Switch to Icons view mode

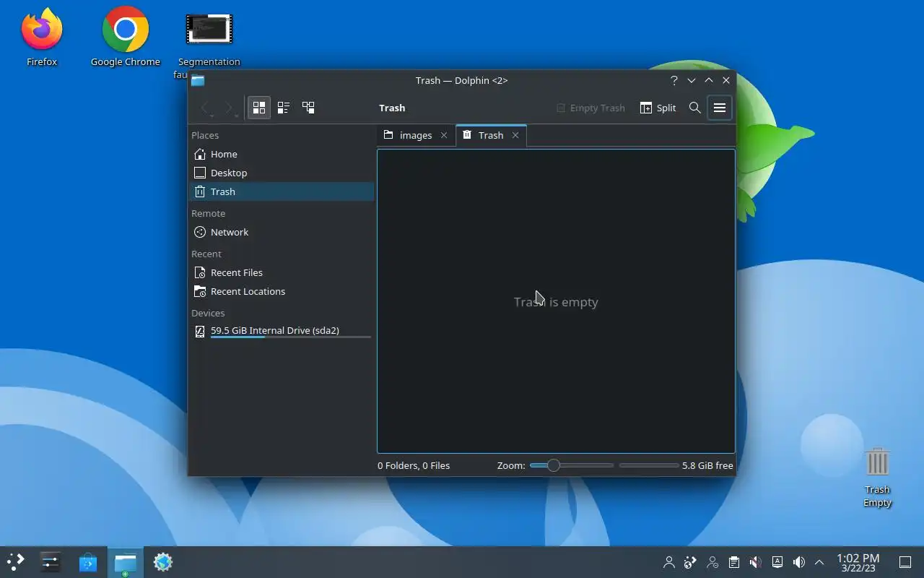[x=259, y=108]
